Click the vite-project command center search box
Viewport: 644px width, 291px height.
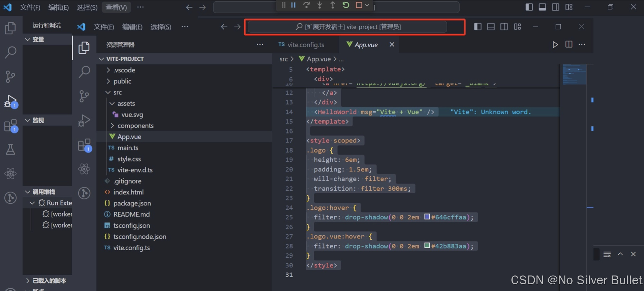pos(347,27)
